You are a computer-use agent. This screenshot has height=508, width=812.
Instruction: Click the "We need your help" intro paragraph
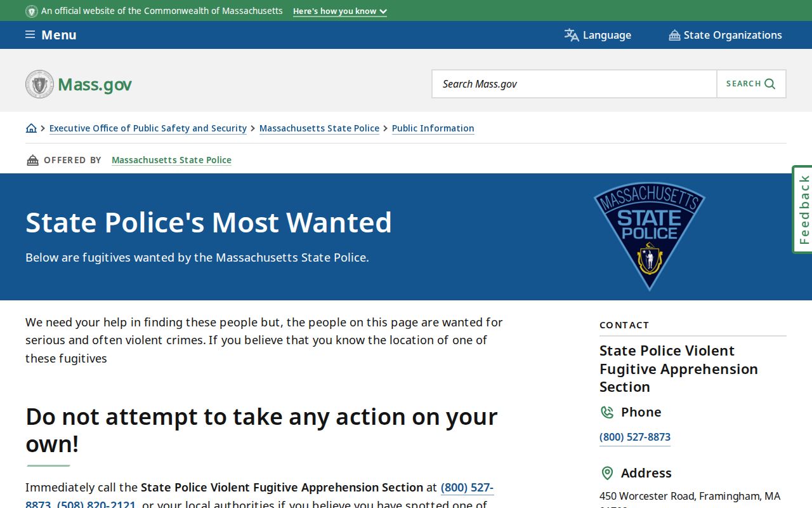(x=264, y=340)
